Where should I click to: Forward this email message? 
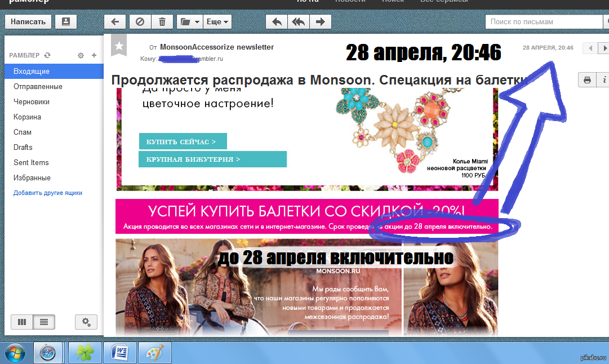tap(320, 22)
